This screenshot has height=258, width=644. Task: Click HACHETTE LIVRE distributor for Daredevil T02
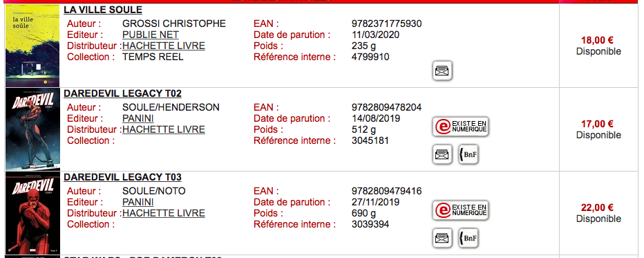[x=164, y=130]
